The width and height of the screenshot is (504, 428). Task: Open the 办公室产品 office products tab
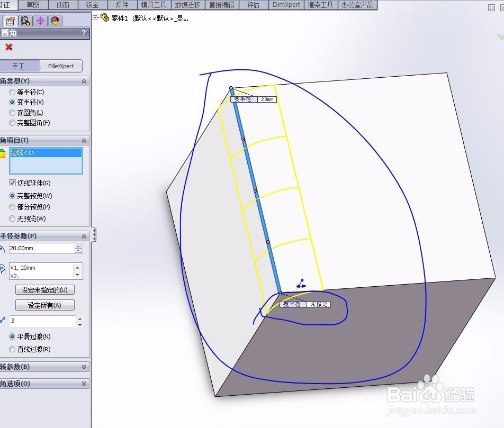tap(358, 5)
